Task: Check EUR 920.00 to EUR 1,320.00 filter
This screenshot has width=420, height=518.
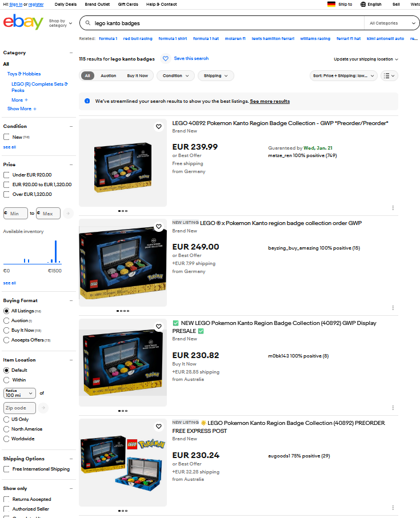Action: [6, 184]
